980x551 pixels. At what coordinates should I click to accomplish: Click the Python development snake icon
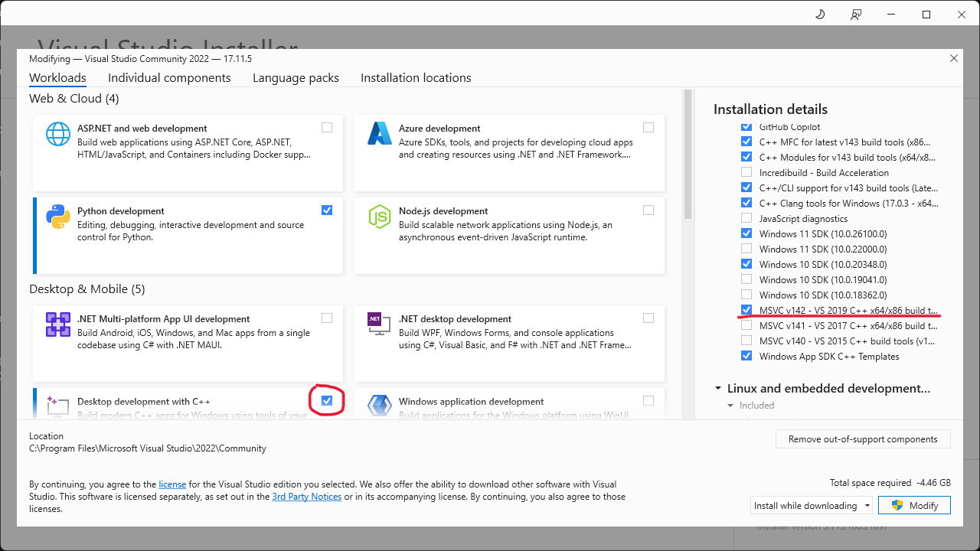click(58, 217)
